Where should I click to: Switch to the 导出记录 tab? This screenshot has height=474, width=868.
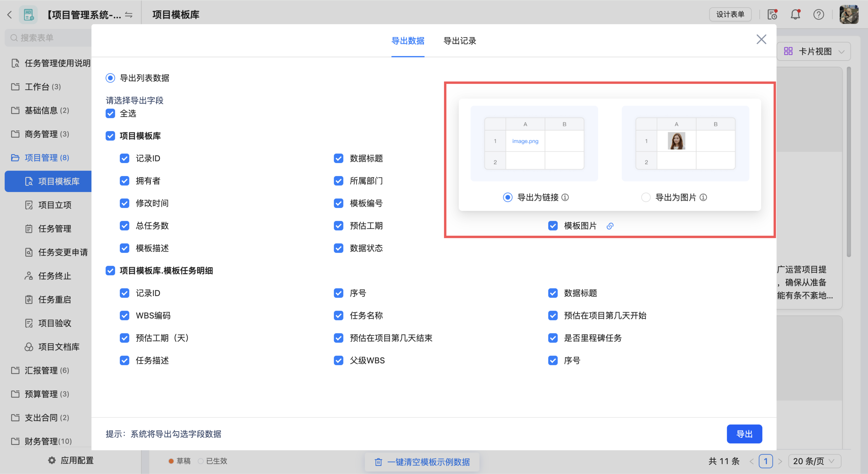click(460, 41)
